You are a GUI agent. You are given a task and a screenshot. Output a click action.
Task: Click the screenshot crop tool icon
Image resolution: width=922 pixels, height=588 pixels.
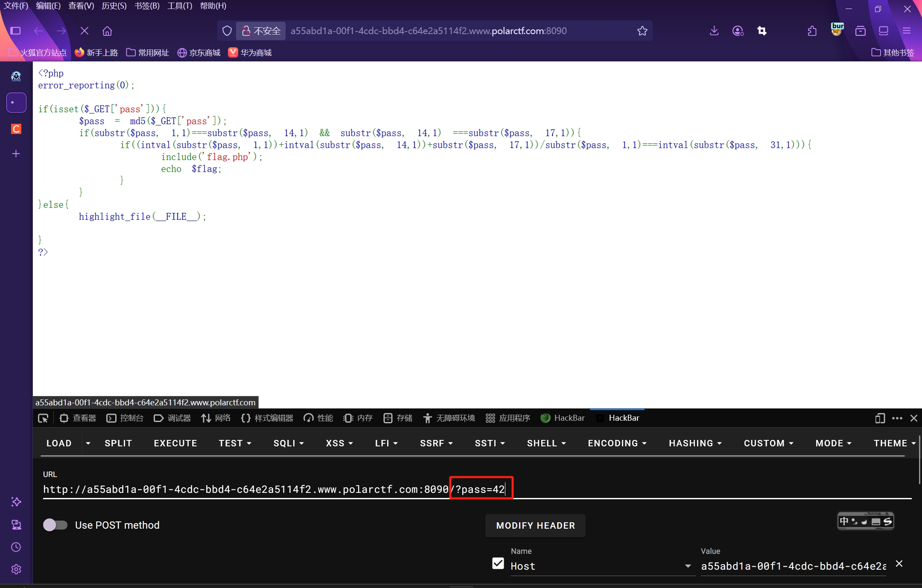pos(762,31)
